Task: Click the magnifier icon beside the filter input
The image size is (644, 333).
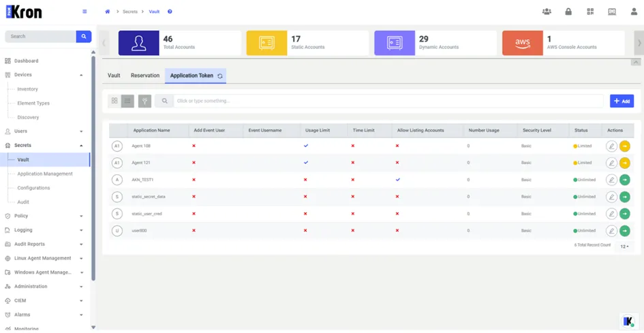Action: 164,101
